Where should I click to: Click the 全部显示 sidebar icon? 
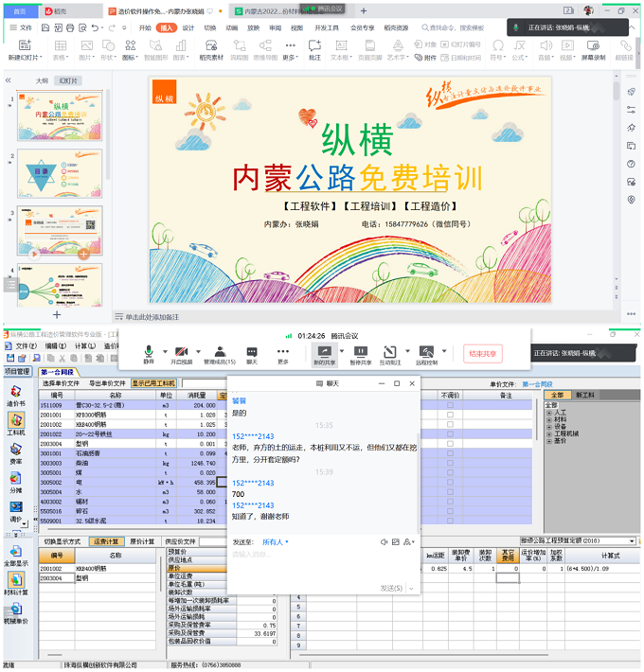click(16, 556)
